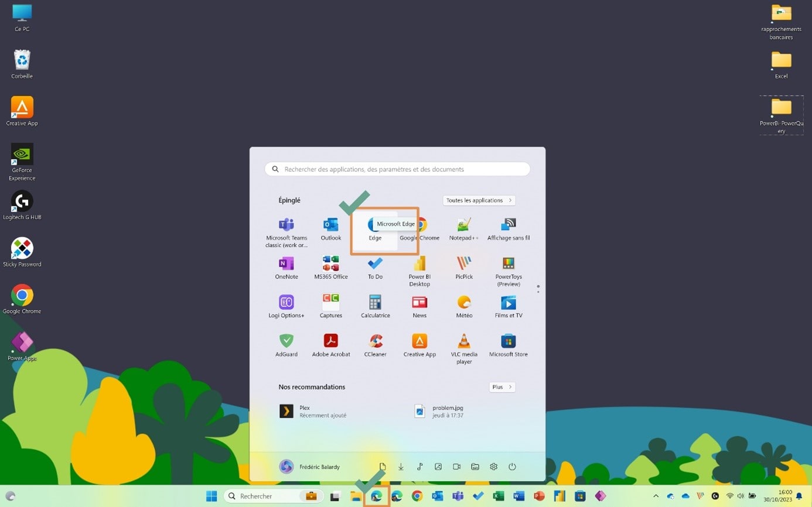Viewport: 812px width, 507px height.
Task: Open the Captures pinned app
Action: [x=331, y=307]
